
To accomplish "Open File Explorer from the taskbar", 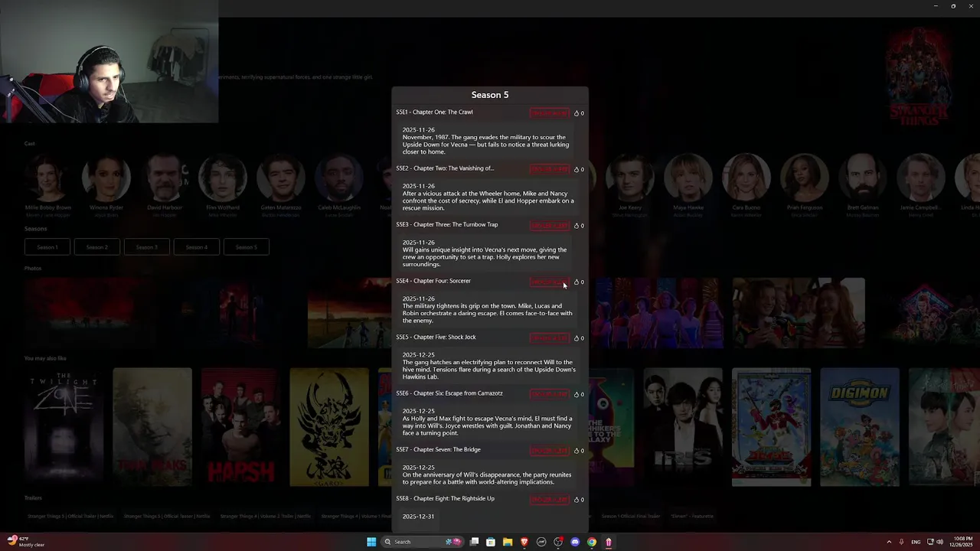I will pos(508,542).
